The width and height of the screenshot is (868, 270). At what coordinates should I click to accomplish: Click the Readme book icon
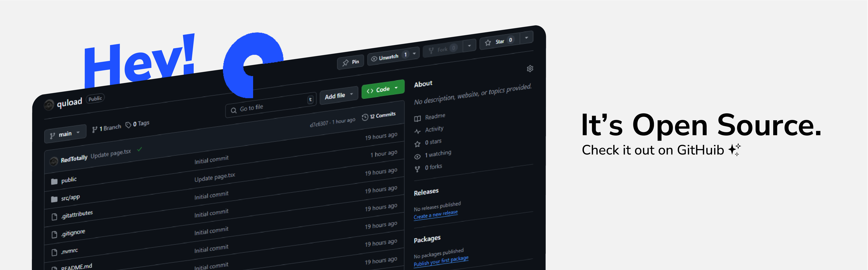[x=418, y=119]
